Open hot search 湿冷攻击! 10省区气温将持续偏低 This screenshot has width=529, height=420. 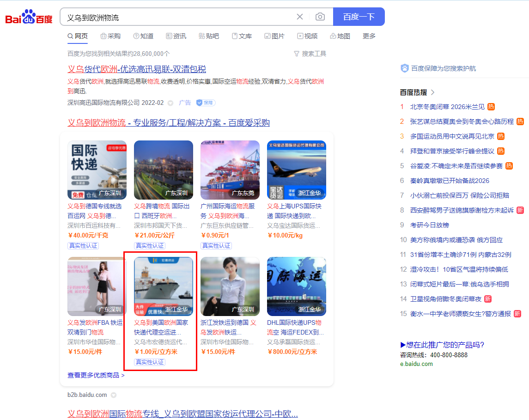click(x=459, y=269)
